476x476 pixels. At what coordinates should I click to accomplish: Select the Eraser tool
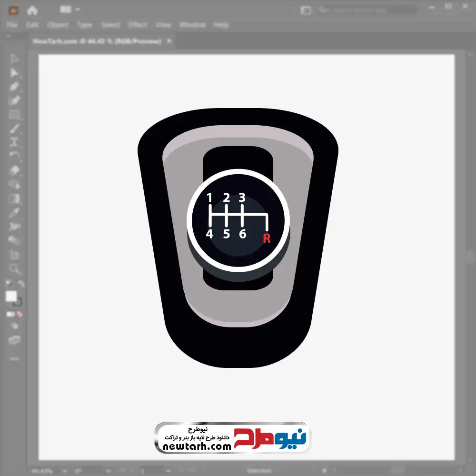(15, 170)
